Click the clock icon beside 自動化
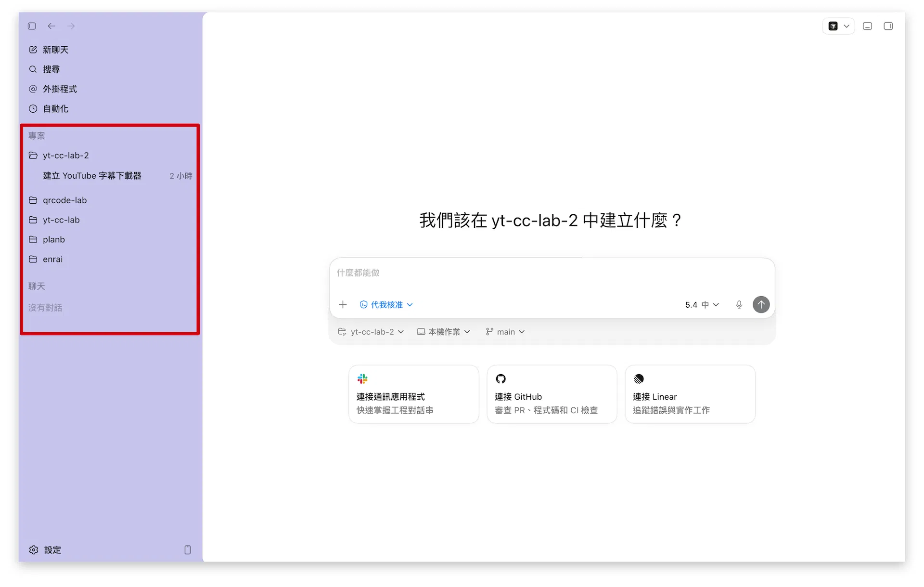The width and height of the screenshot is (924, 587). (x=33, y=109)
